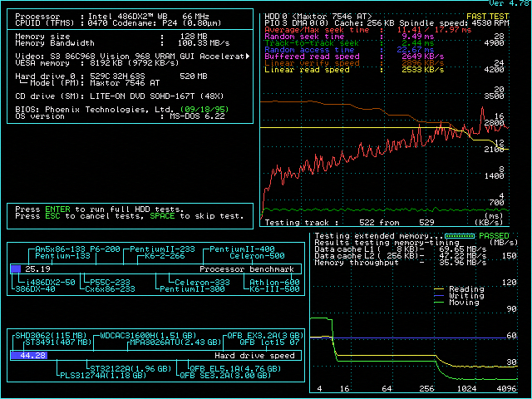Select the OS version MS-DOS 6.22 line
Viewport: 532px width, 399px height.
tap(120, 116)
